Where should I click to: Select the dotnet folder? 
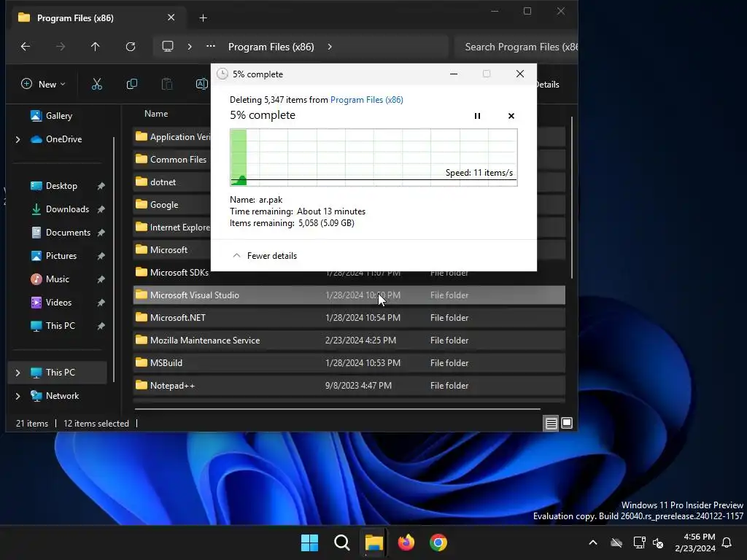click(x=172, y=182)
